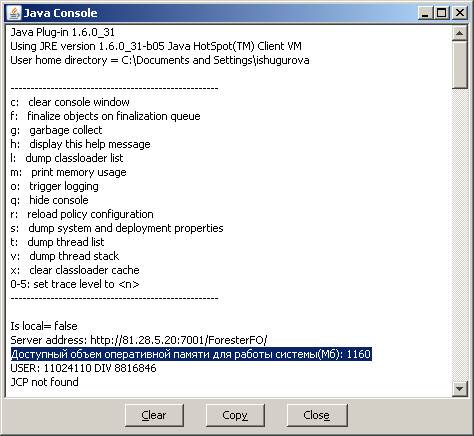
Task: Click the 'User home directory' line
Action: [160, 60]
